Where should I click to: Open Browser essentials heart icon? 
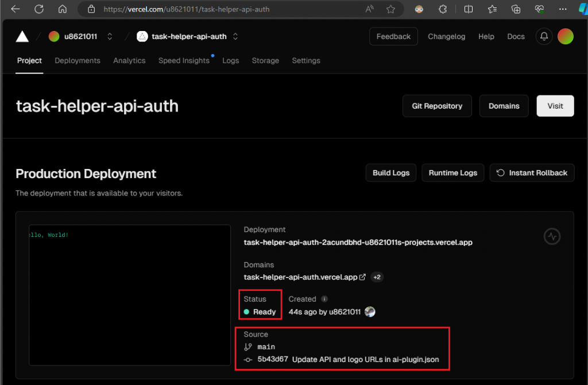pos(539,9)
